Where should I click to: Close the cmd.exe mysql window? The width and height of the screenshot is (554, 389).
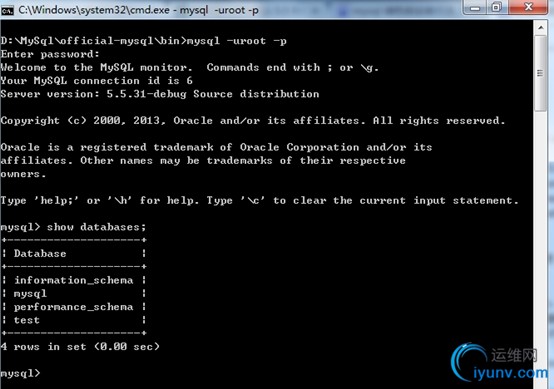pyautogui.click(x=529, y=7)
